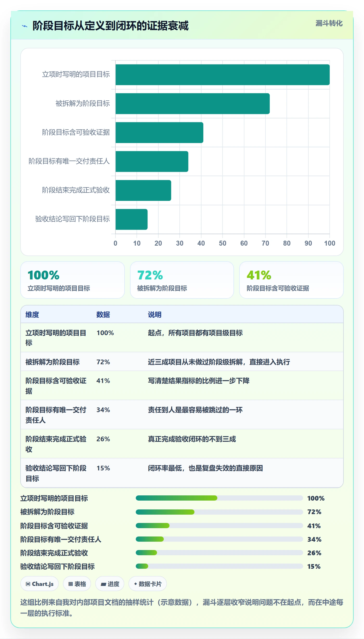
Task: Click the 阶段目标有唯一交付责任人 chart bar
Action: [152, 161]
